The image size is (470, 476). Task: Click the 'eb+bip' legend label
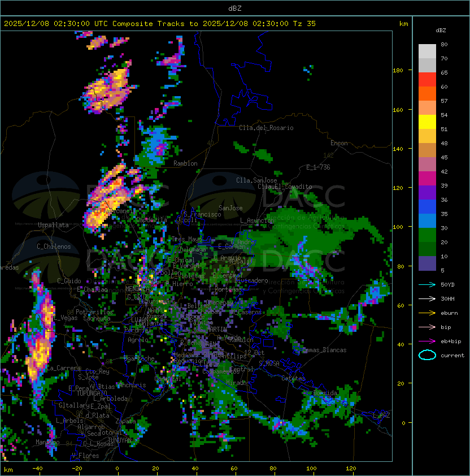click(451, 341)
